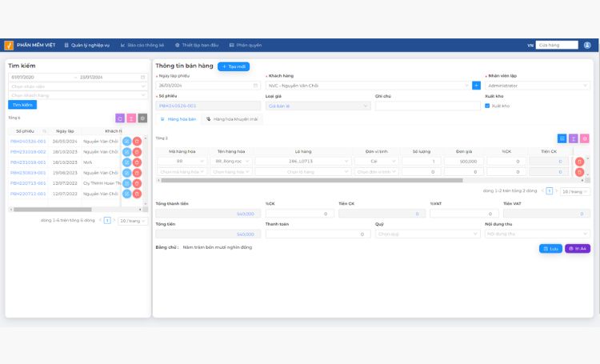Click the purple refresh icon in search panel
600x364 pixels.
click(120, 118)
